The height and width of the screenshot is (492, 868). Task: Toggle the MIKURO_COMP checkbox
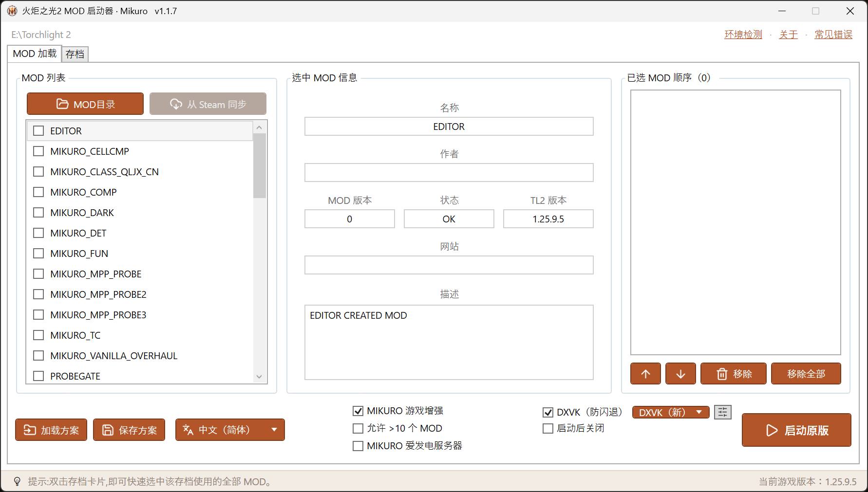[38, 192]
